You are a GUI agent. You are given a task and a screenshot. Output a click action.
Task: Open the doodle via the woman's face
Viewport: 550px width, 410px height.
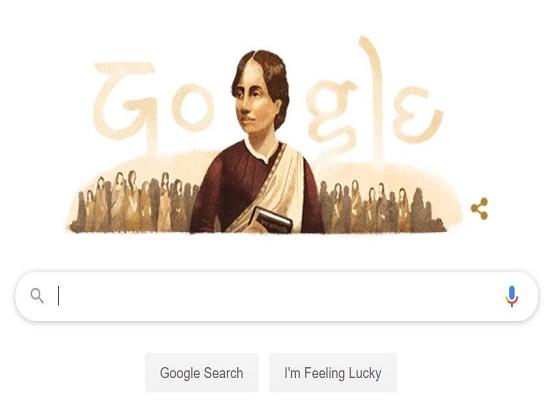coord(255,103)
